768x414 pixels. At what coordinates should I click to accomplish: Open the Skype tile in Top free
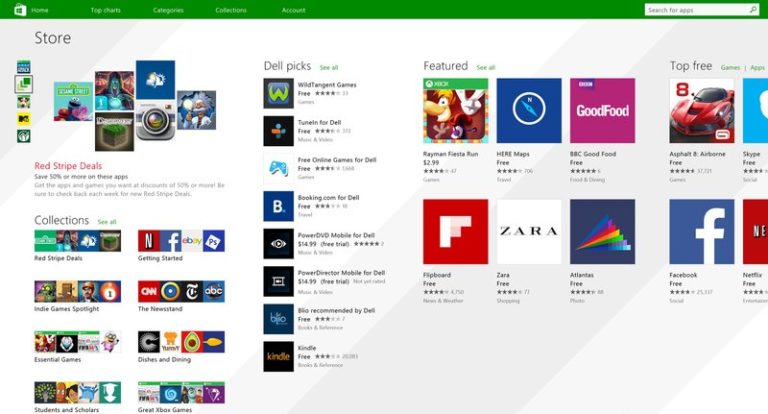(x=755, y=111)
